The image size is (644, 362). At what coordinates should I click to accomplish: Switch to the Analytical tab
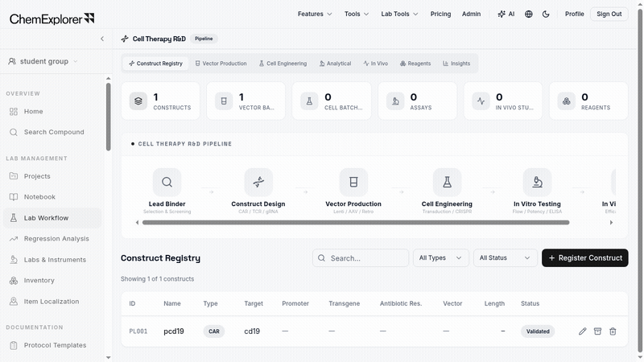[x=335, y=64]
